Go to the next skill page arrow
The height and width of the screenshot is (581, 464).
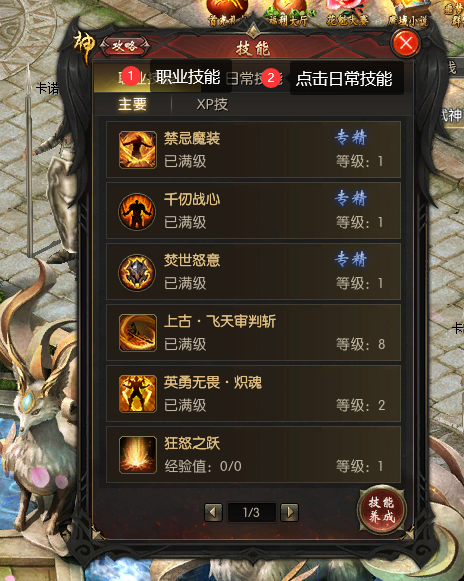coord(289,512)
